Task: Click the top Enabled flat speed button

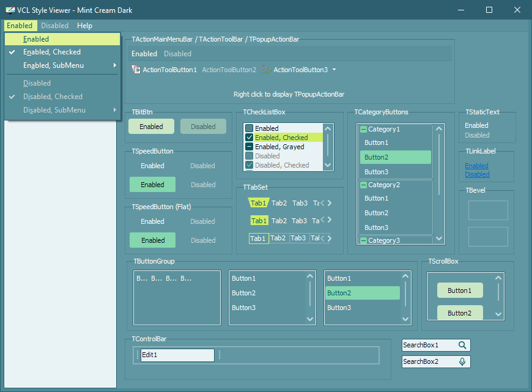Action: [153, 221]
